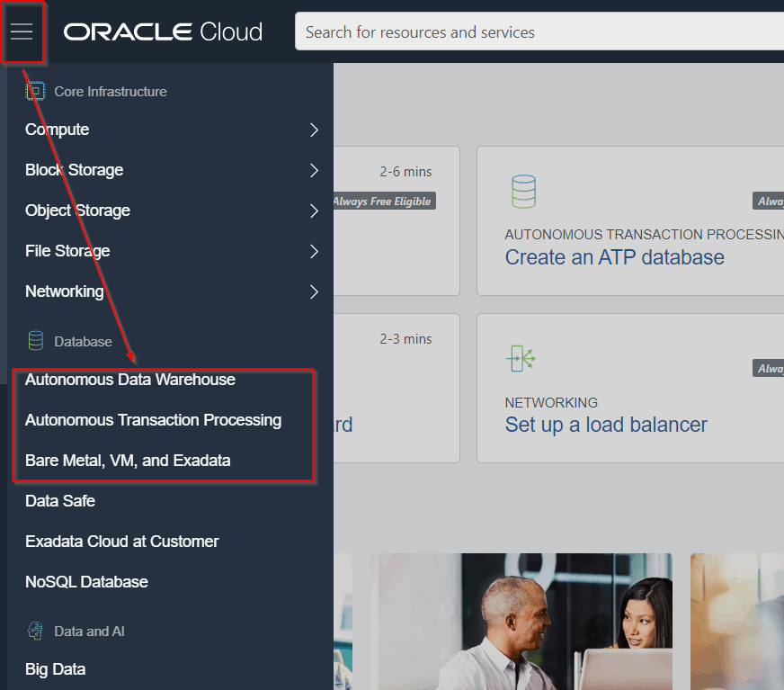The height and width of the screenshot is (690, 784).
Task: Expand the File Storage submenu chevron
Action: tap(314, 251)
